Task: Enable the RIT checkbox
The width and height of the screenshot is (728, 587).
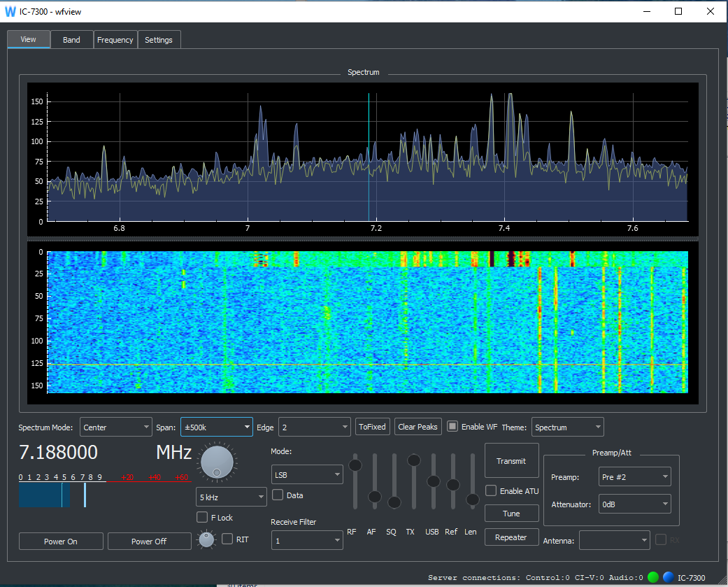Action: (227, 539)
